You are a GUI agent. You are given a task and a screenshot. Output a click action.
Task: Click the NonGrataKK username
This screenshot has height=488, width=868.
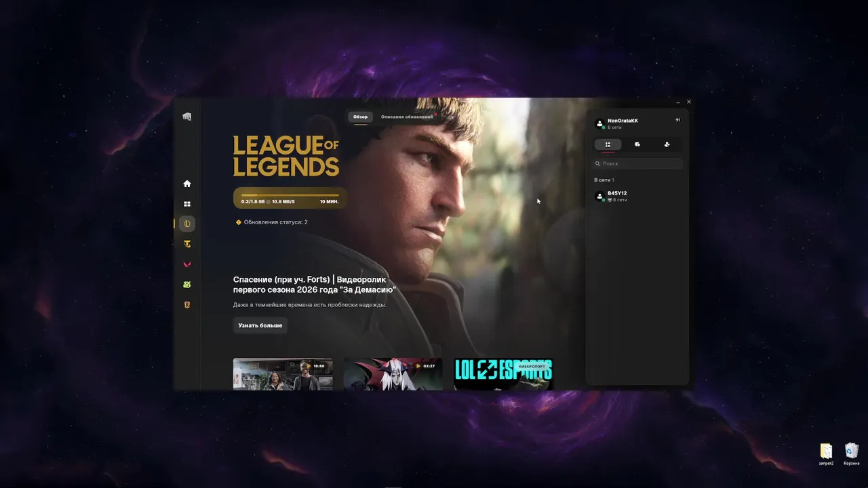(623, 121)
